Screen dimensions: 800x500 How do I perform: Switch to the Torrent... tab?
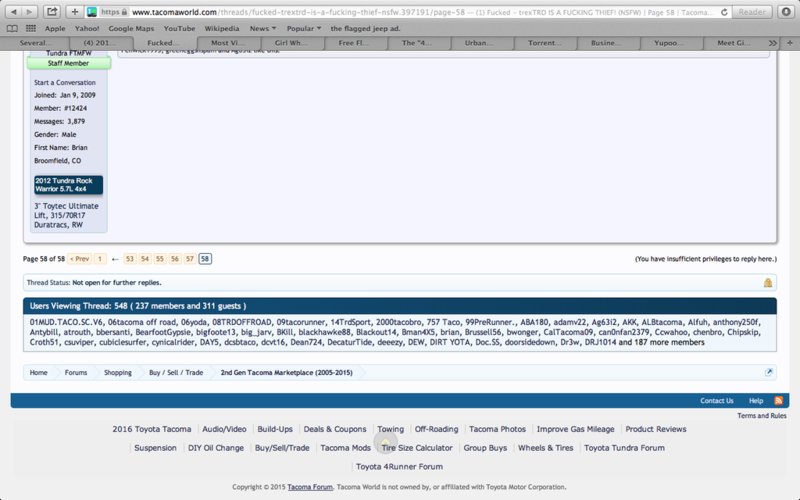pyautogui.click(x=544, y=43)
